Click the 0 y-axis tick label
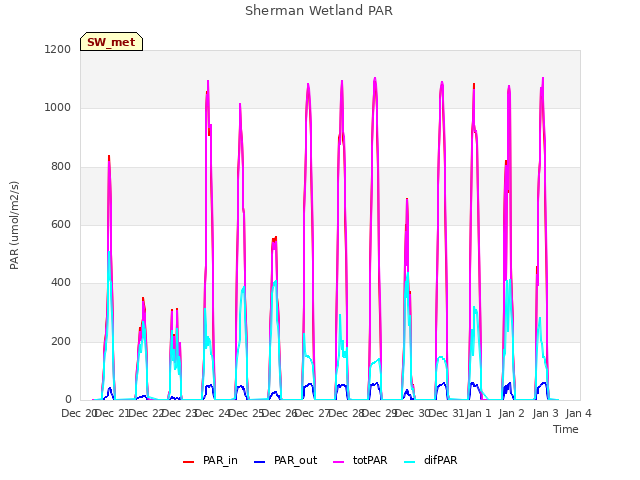 click(x=68, y=400)
